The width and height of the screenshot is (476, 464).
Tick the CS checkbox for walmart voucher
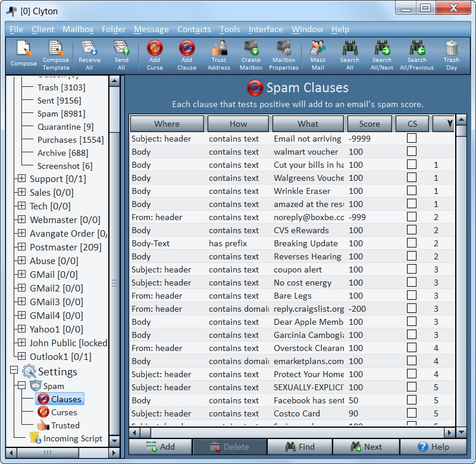[x=412, y=151]
